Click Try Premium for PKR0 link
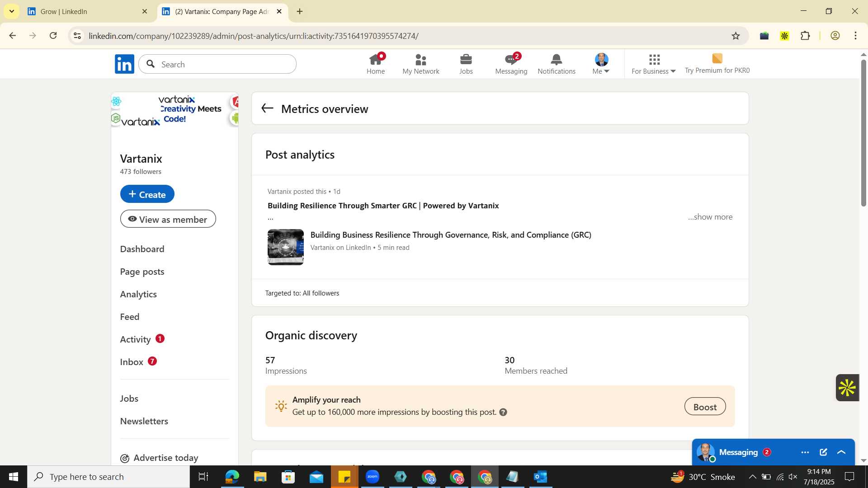 (717, 64)
